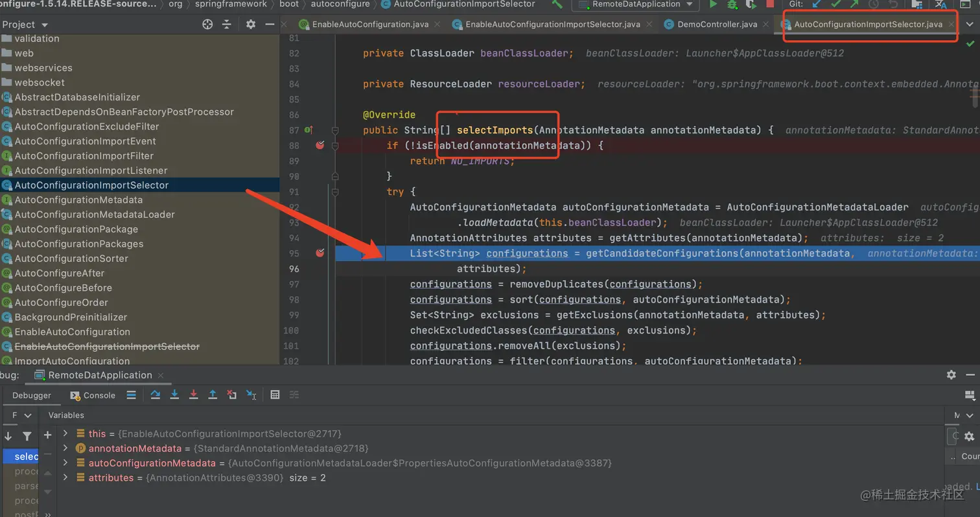Viewport: 980px width, 517px height.
Task: Show Git history with the clock icon
Action: tap(874, 5)
